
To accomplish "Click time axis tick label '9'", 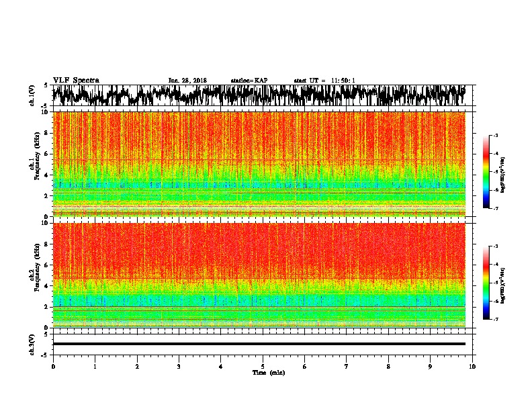I will [x=430, y=367].
